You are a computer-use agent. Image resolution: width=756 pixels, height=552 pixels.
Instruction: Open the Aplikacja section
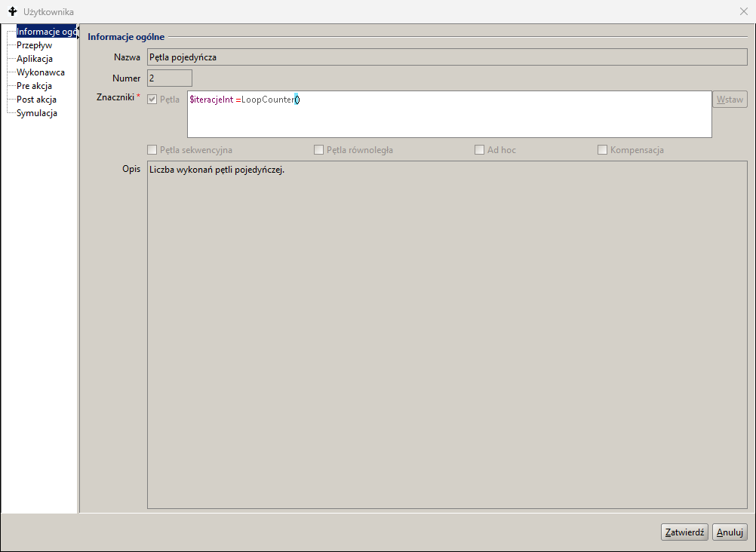click(35, 59)
